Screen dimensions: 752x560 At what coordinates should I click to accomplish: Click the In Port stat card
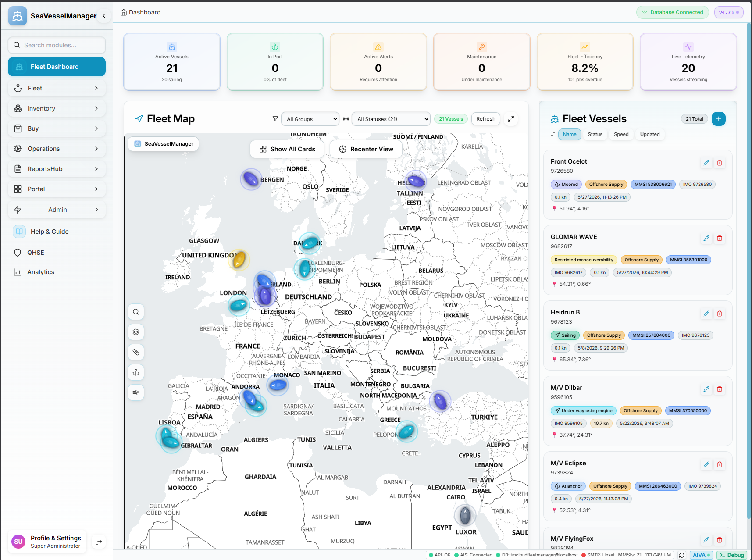(x=275, y=62)
